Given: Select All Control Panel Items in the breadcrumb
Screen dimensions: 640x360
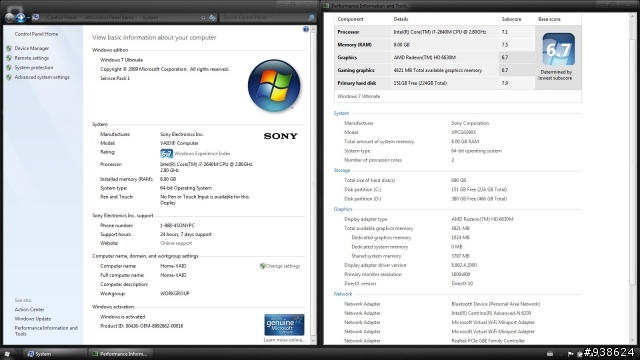Looking at the screenshot, I should [x=109, y=18].
